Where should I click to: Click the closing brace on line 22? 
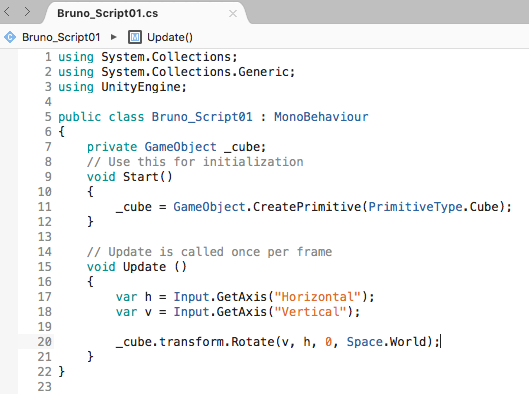(x=61, y=372)
